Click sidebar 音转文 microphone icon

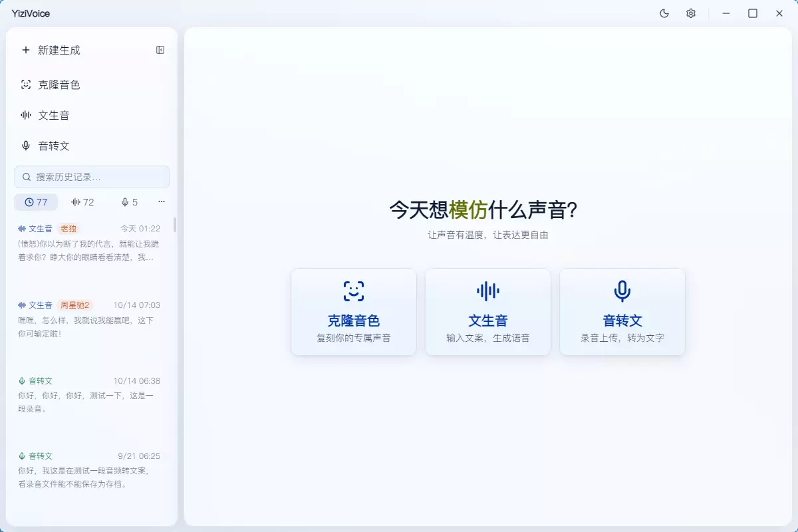26,146
